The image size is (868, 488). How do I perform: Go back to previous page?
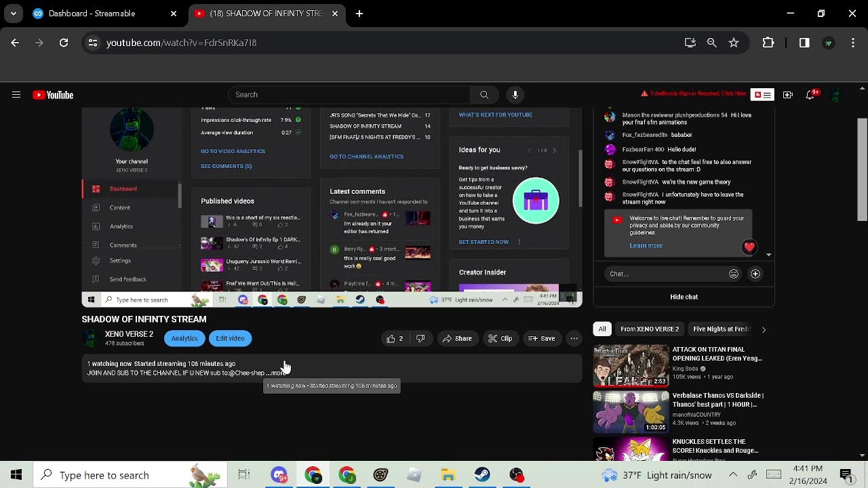point(15,43)
